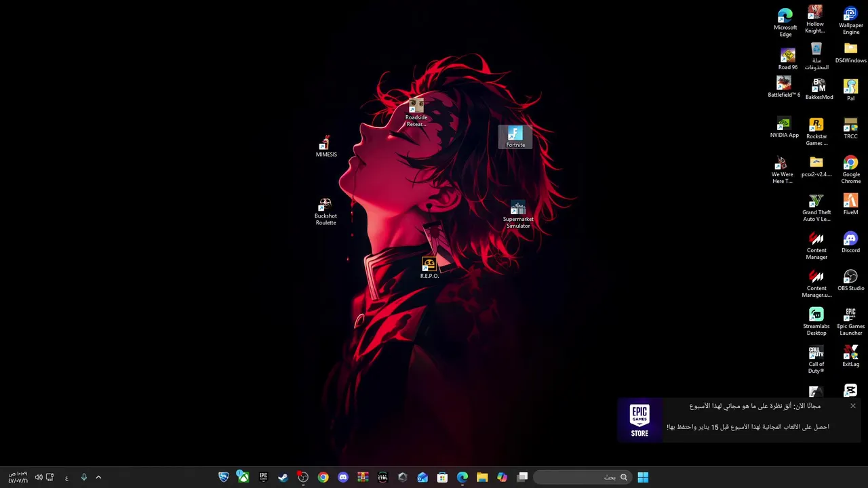Open Copilot from the taskbar
Screen dimensions: 868x488
(x=502, y=477)
